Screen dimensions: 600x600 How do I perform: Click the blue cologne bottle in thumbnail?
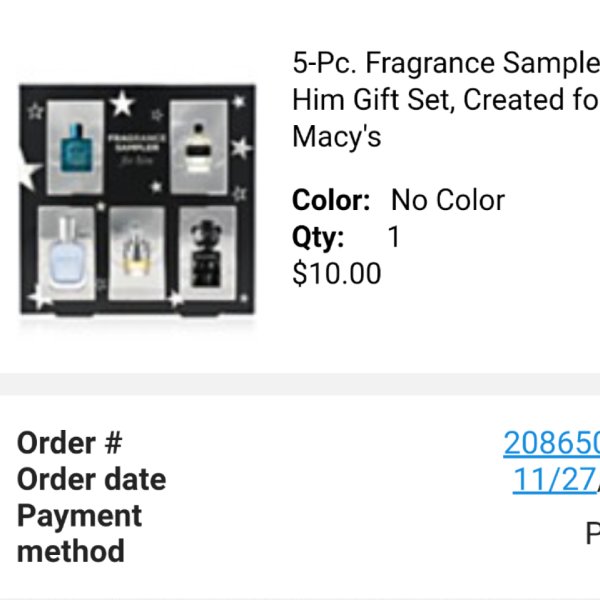click(x=76, y=148)
